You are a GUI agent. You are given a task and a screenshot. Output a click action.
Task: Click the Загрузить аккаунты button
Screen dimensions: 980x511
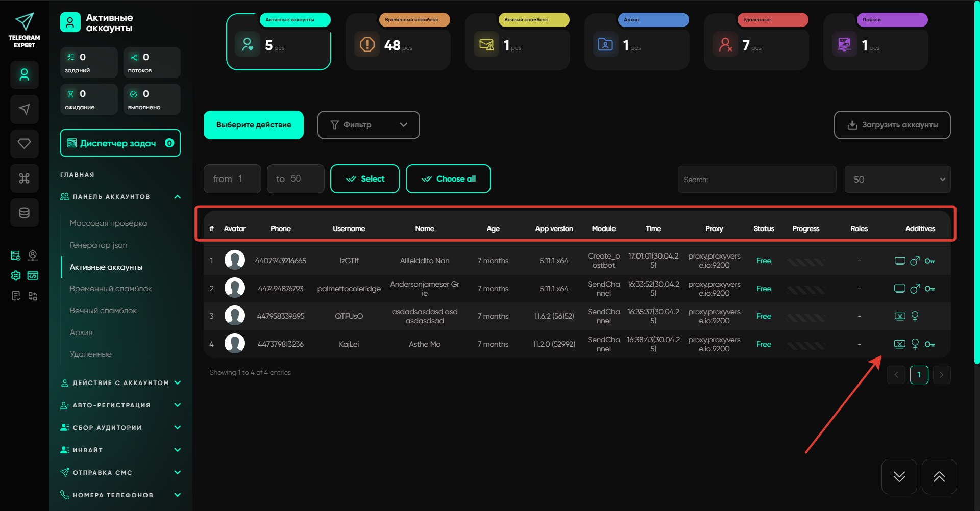(x=892, y=125)
